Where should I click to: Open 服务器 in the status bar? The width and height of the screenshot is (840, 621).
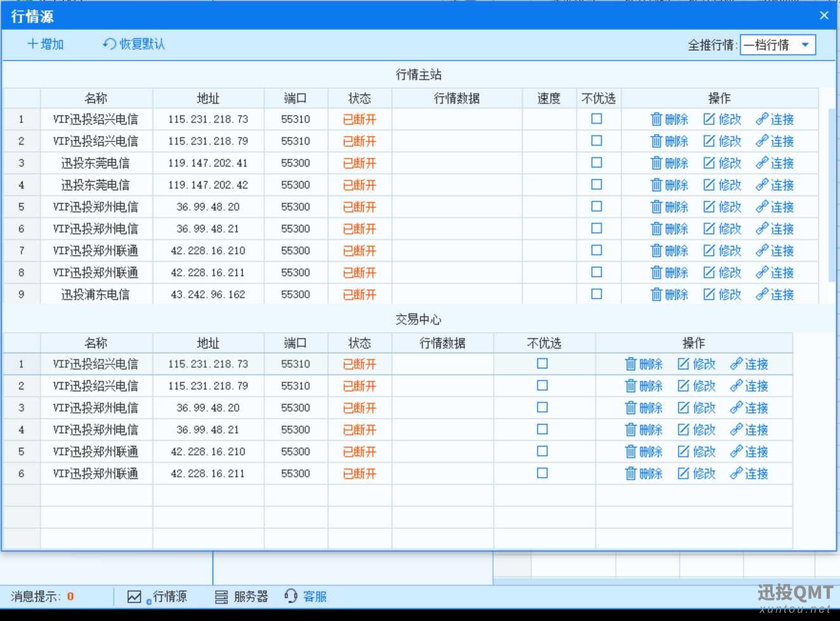coord(241,596)
